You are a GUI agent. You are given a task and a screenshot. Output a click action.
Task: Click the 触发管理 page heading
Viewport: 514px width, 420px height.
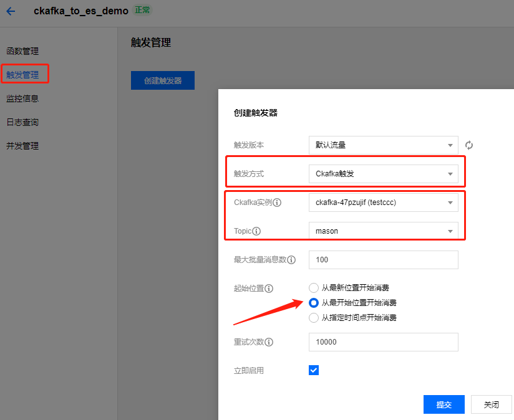click(x=151, y=42)
